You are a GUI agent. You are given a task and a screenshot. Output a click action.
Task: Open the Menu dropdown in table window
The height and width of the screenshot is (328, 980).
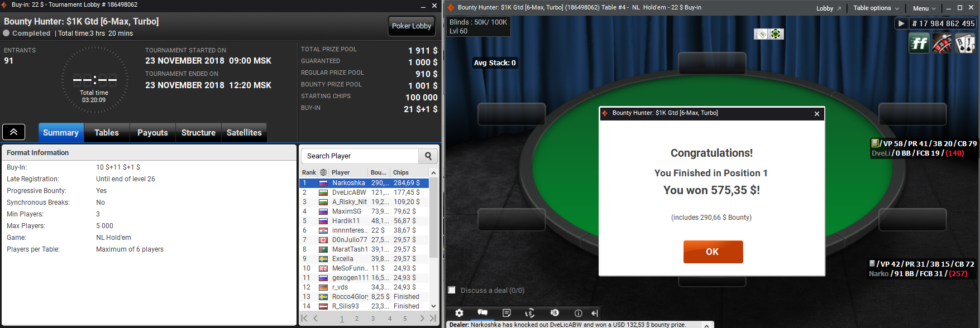[924, 8]
